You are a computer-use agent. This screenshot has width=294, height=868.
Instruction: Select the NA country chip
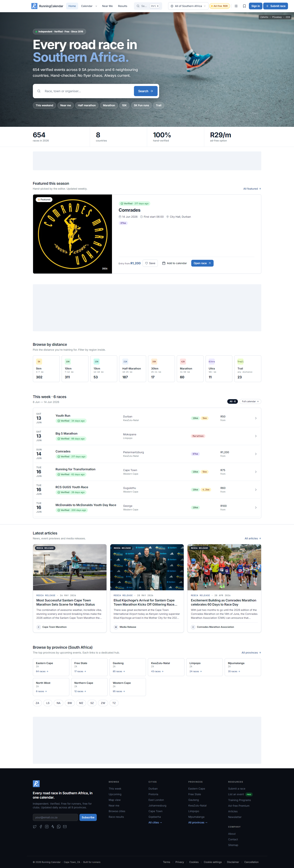pos(59,703)
